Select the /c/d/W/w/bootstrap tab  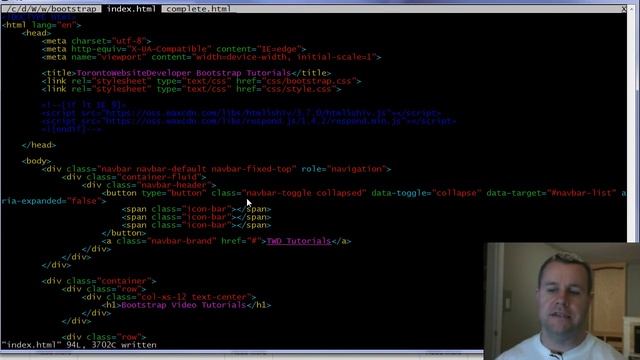pyautogui.click(x=51, y=9)
